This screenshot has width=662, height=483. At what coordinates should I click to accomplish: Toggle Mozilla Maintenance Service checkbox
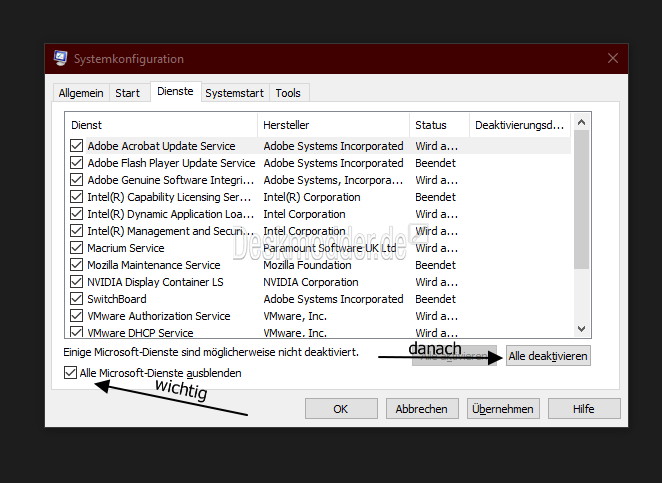(76, 265)
